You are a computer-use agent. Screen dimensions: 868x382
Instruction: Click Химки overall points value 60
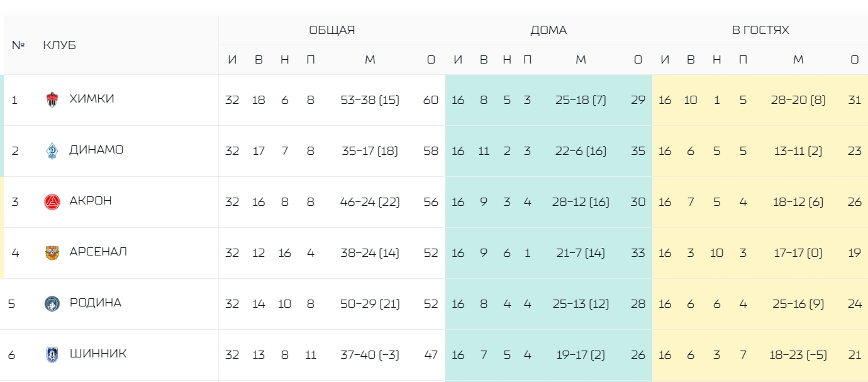[x=431, y=99]
